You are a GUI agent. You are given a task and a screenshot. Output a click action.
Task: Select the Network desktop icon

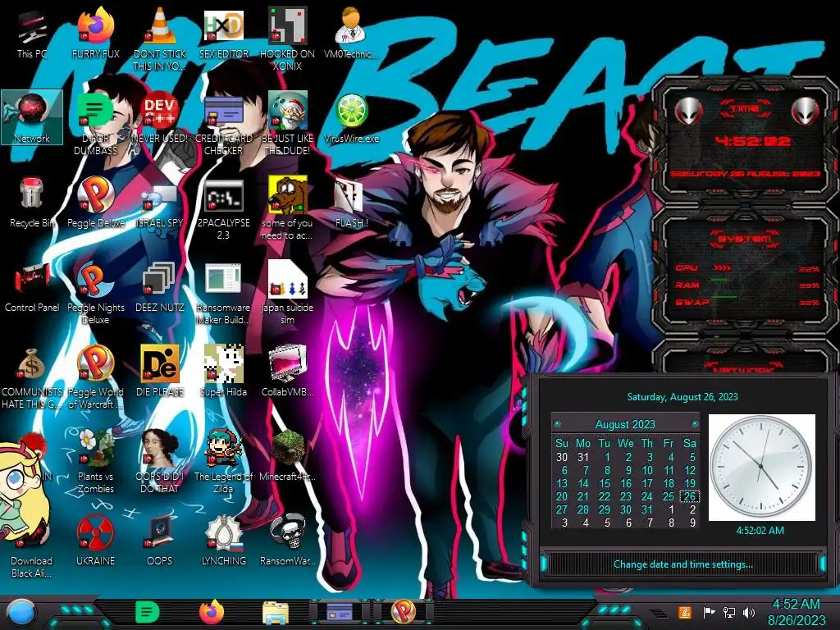pos(32,117)
